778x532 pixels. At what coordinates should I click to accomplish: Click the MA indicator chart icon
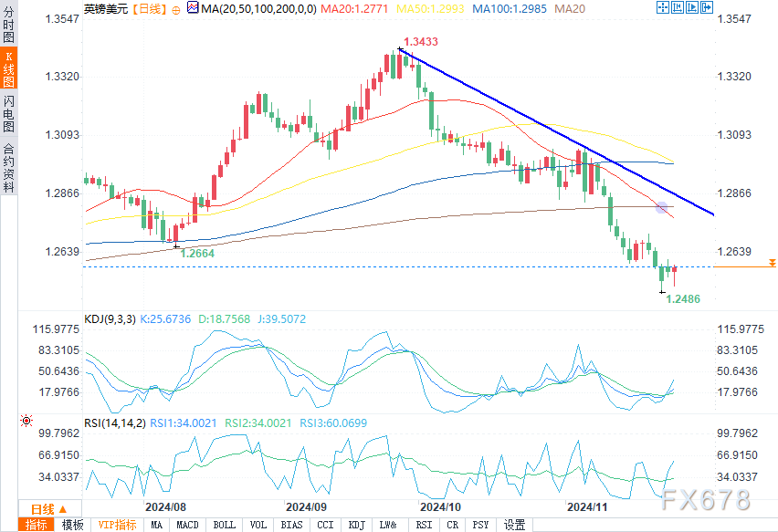tap(193, 8)
